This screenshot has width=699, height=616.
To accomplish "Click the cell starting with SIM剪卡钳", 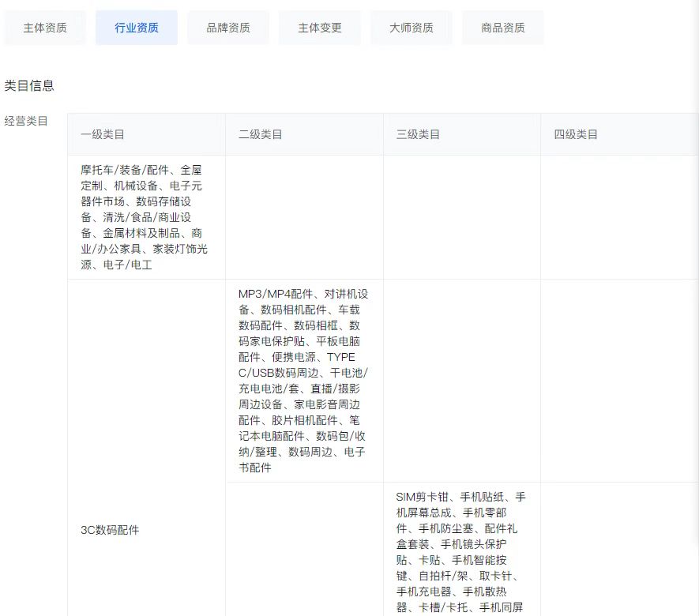I will pos(461,552).
